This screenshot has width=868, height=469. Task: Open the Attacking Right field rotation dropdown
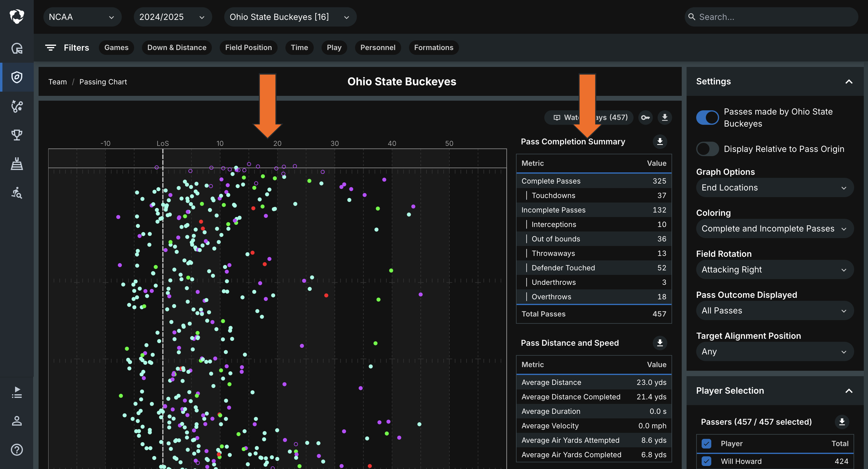[x=775, y=269]
